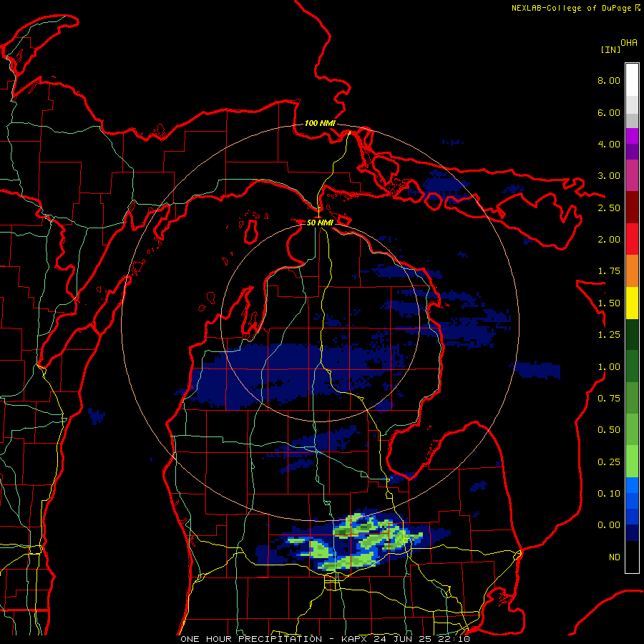Viewport: 644px width, 644px height.
Task: Click the 0.25 scale value
Action: [x=609, y=462]
